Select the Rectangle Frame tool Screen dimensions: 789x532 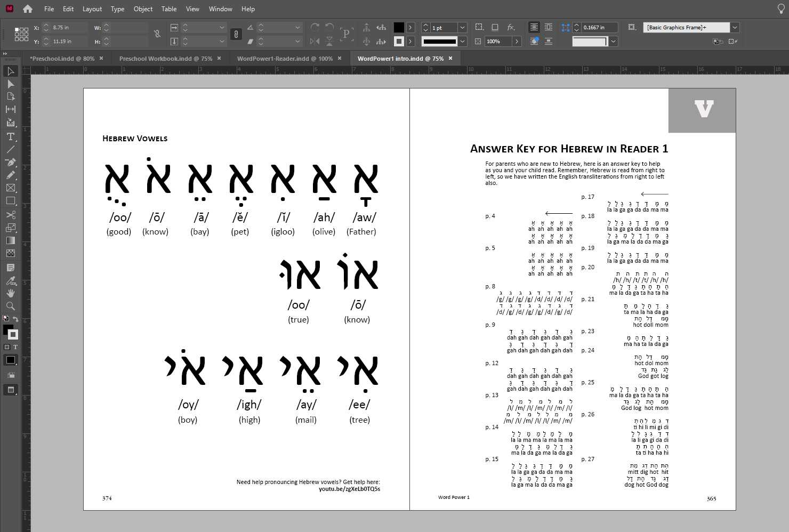pyautogui.click(x=11, y=188)
